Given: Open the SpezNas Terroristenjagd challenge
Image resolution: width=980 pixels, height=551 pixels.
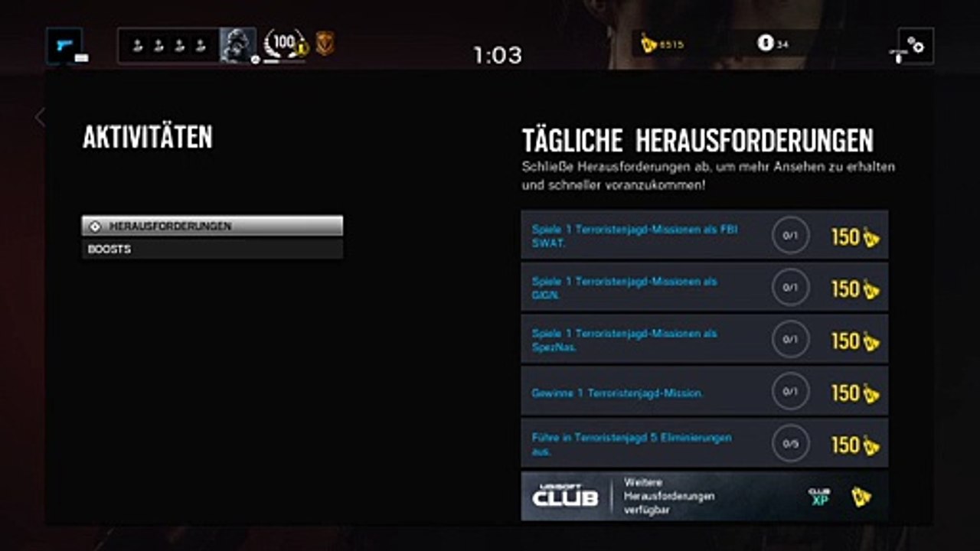Looking at the screenshot, I should 704,339.
